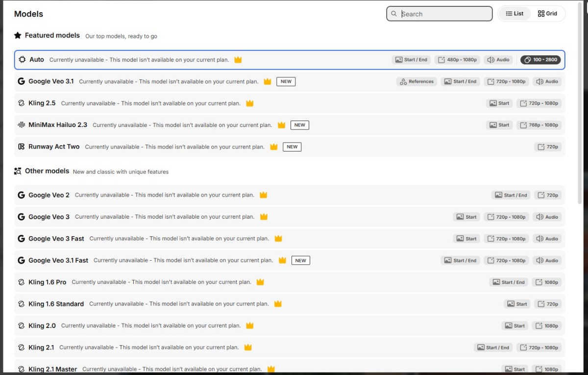Switch to List view
The image size is (588, 375).
point(514,14)
